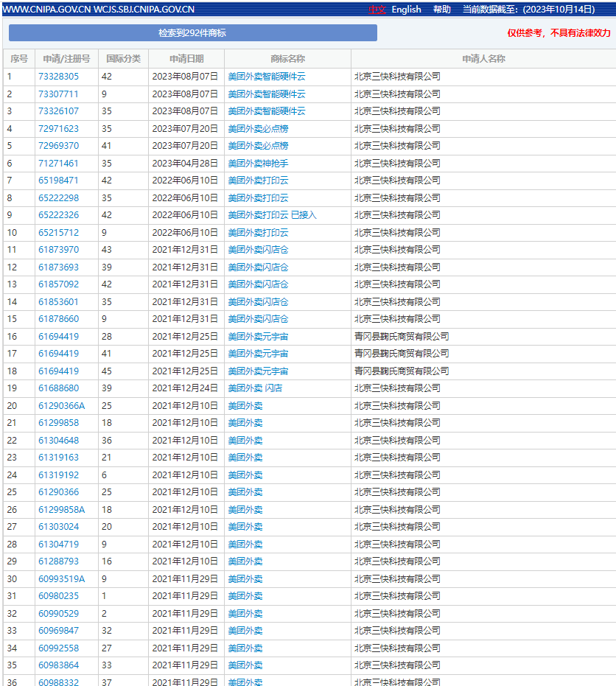
Task: Open the 美团外卖 闪店 trademark link
Action: pos(255,388)
